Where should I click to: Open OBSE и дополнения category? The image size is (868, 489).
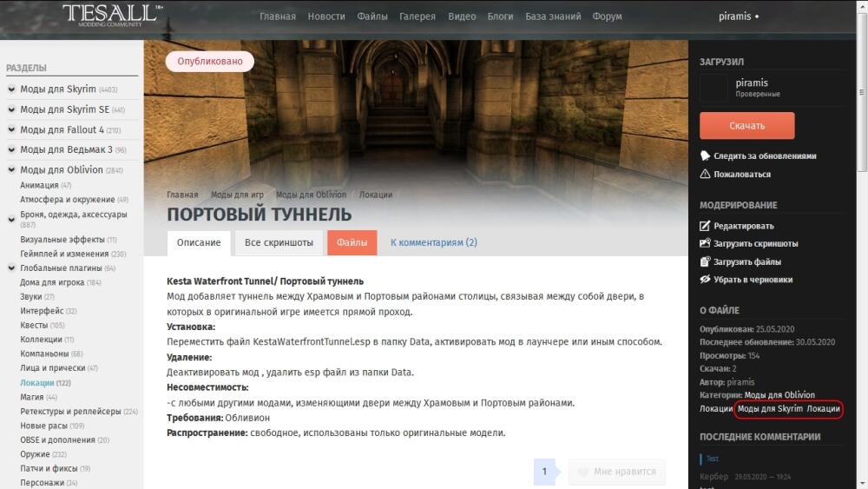click(x=57, y=439)
